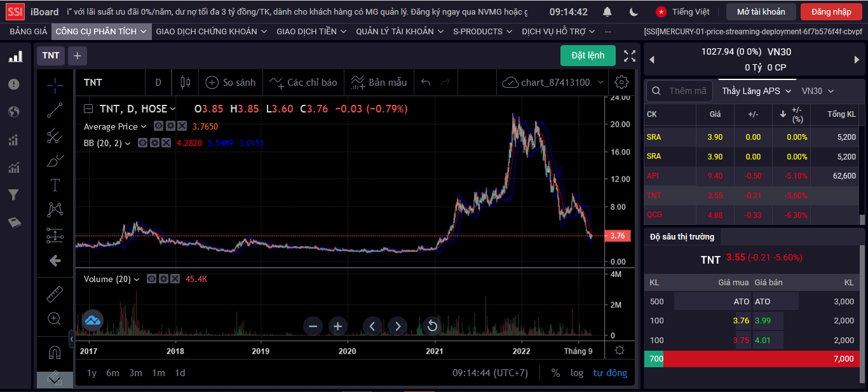Add new chart tab with plus
The width and height of the screenshot is (868, 392).
[x=77, y=56]
